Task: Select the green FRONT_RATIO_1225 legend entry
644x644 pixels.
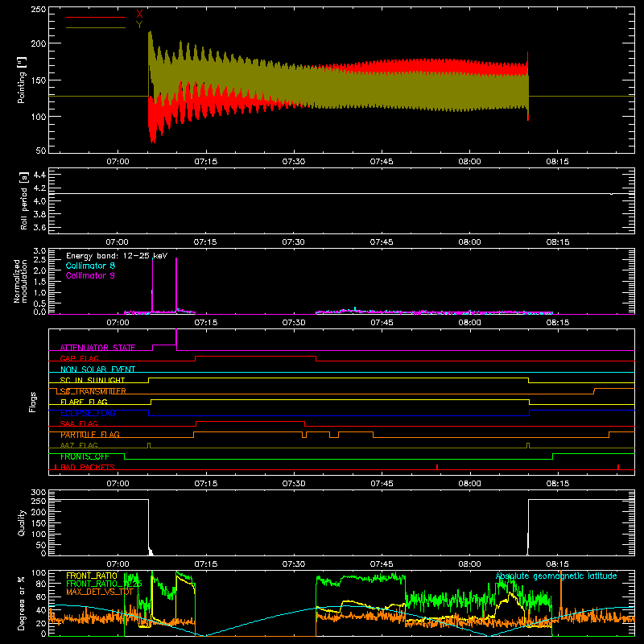Action: [x=104, y=584]
